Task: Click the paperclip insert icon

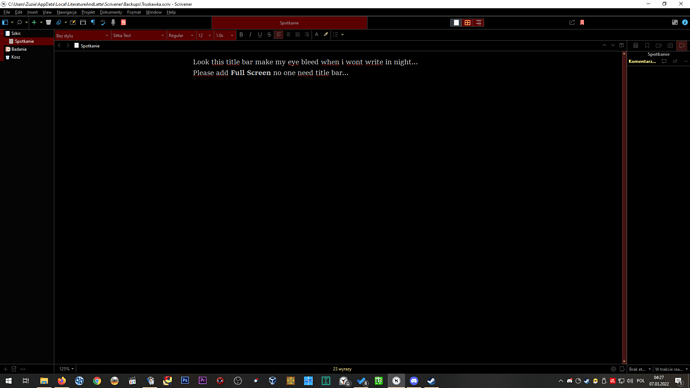Action: [x=59, y=22]
